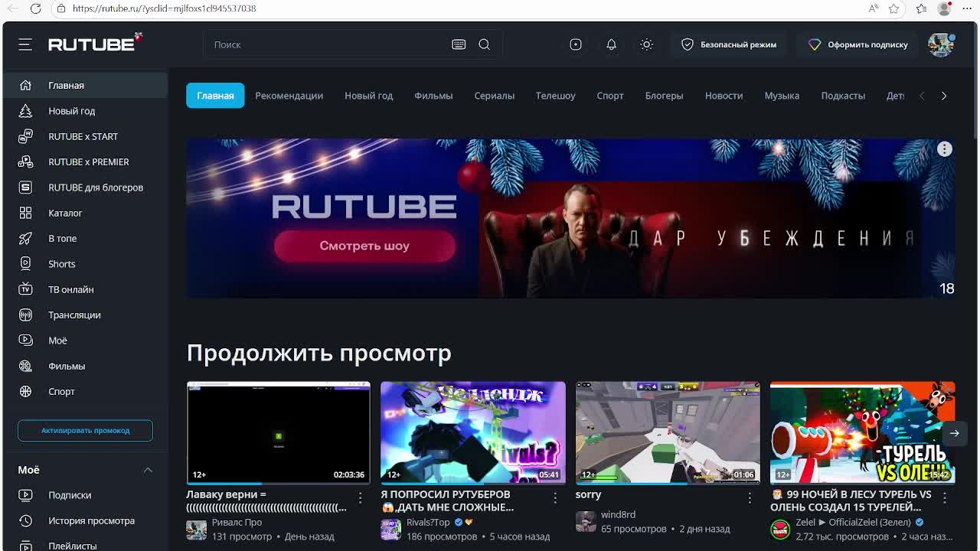Open options menu for Лаваку верни video
Image resolution: width=980 pixels, height=551 pixels.
pos(361,498)
